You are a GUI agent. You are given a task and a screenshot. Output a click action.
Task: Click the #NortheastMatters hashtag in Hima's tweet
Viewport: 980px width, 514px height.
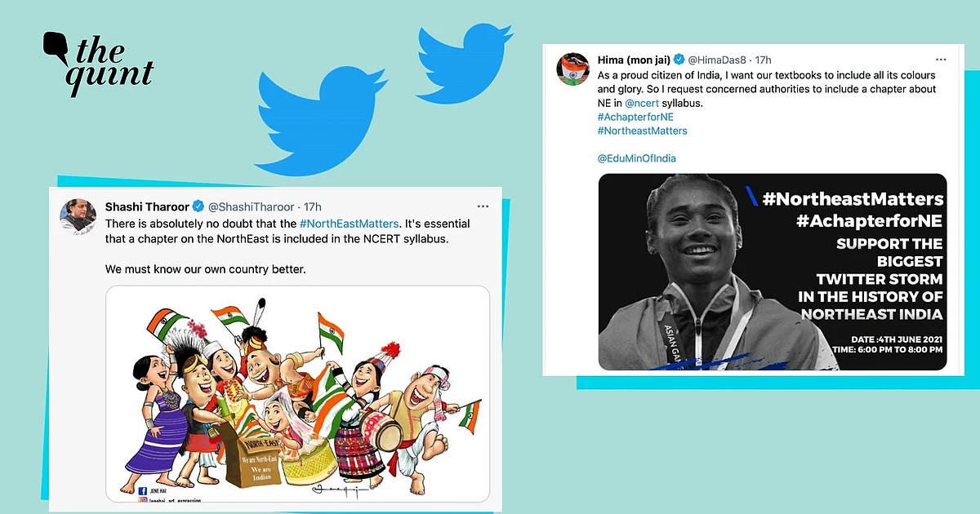tap(643, 131)
